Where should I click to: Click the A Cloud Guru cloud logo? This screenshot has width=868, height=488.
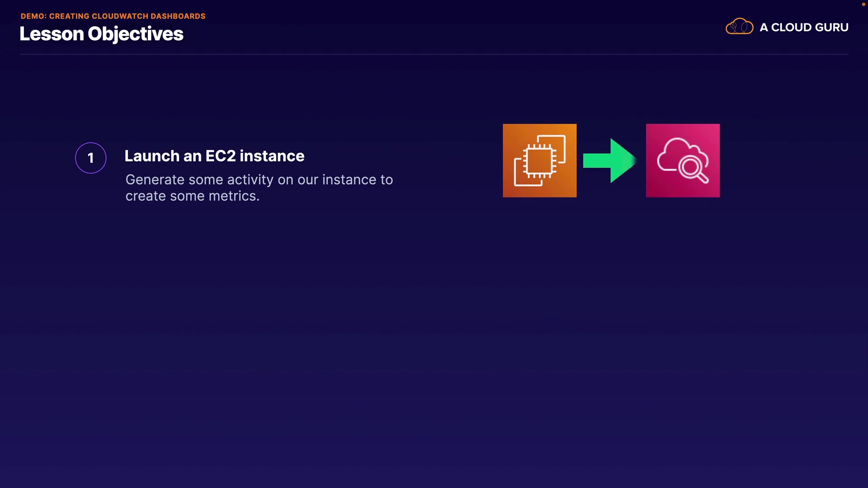(x=739, y=27)
